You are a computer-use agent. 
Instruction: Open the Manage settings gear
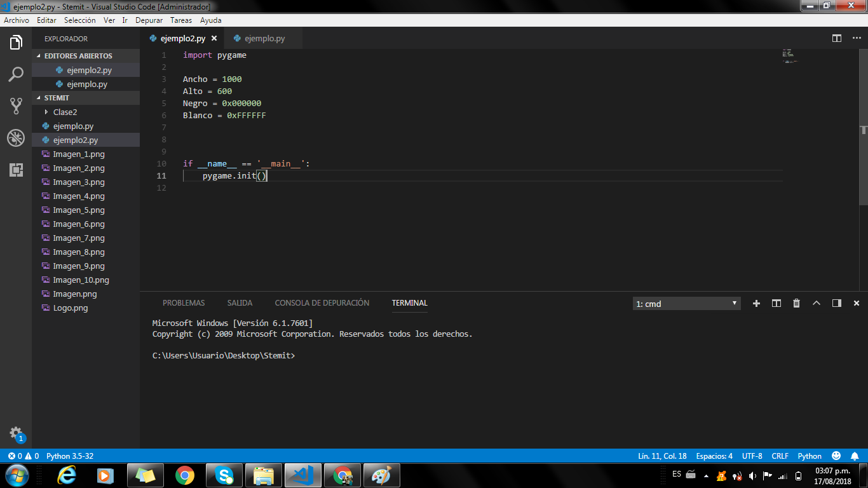16,433
